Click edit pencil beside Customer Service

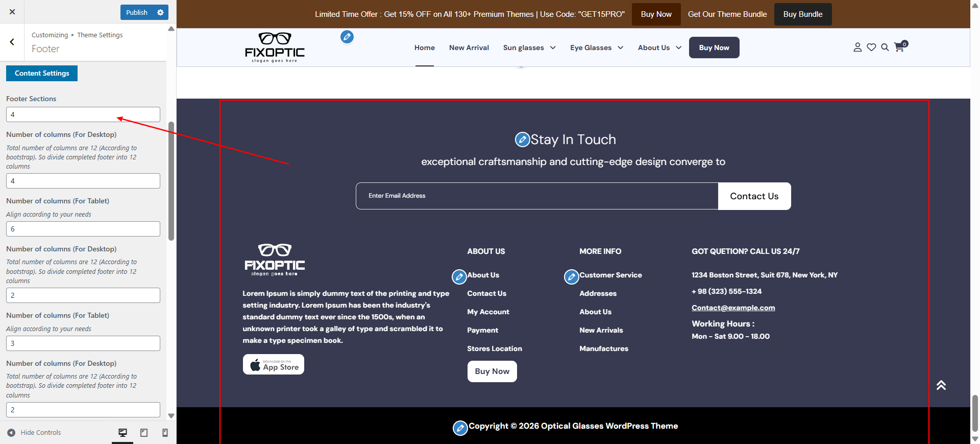tap(572, 277)
